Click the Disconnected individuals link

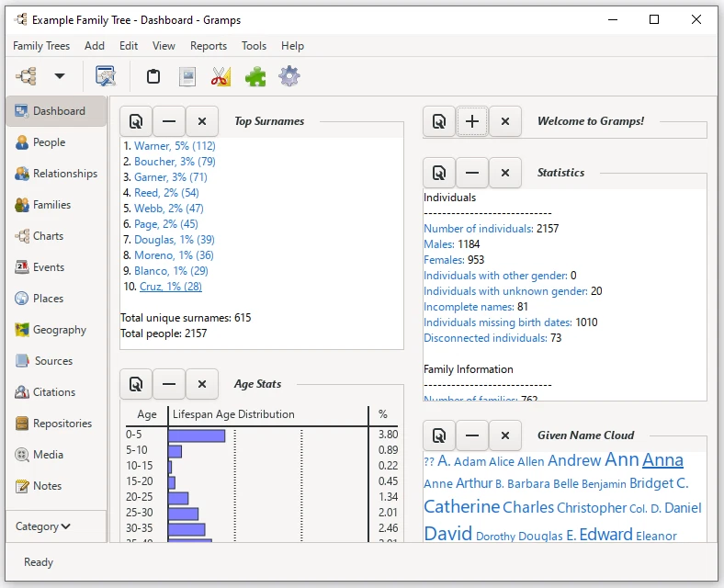[x=485, y=338]
